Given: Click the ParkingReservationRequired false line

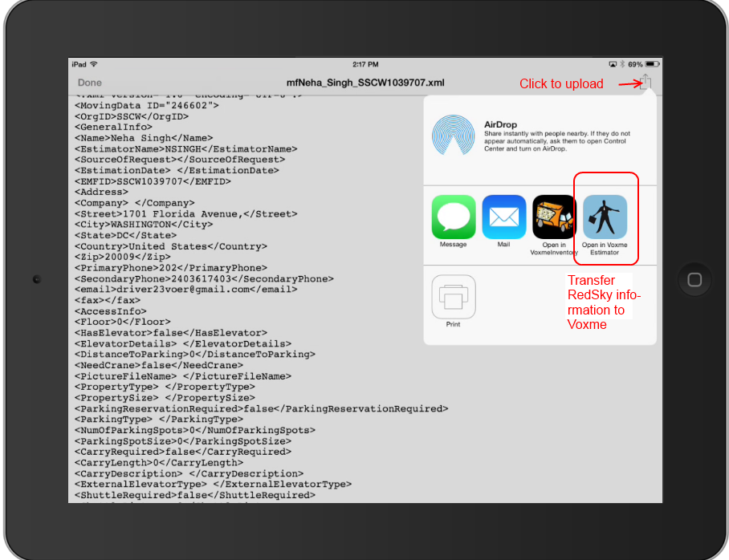Looking at the screenshot, I should [x=261, y=408].
